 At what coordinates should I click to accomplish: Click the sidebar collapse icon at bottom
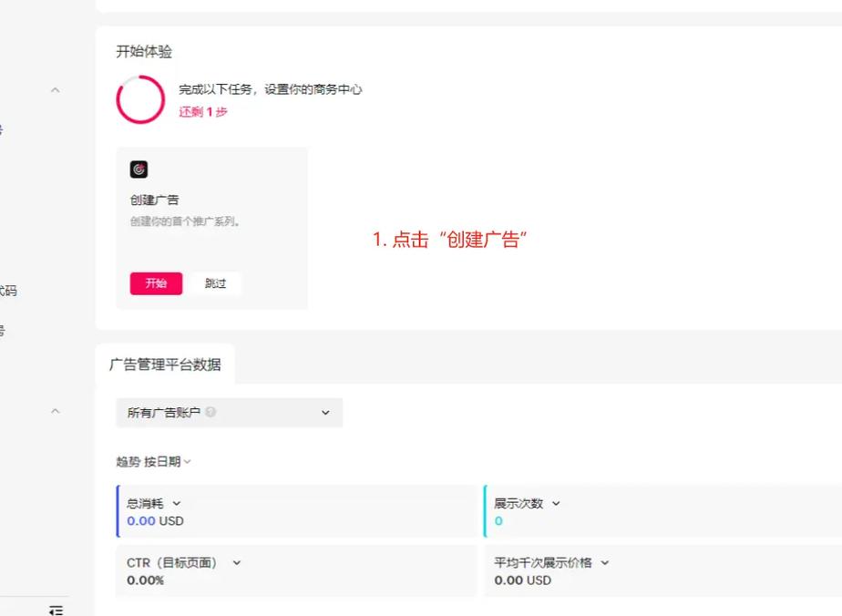coord(56,610)
